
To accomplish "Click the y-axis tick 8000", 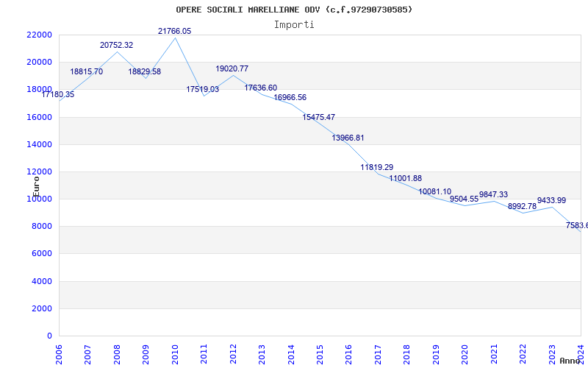I will [41, 227].
